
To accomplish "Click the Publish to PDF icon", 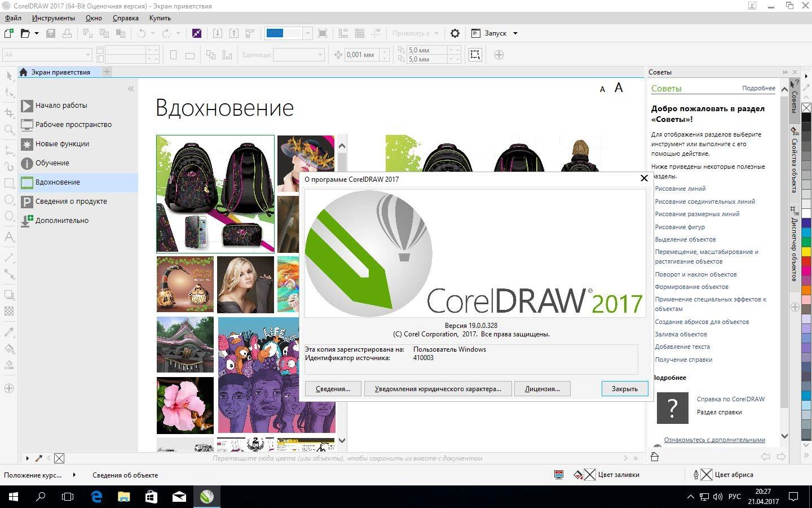I will [250, 33].
